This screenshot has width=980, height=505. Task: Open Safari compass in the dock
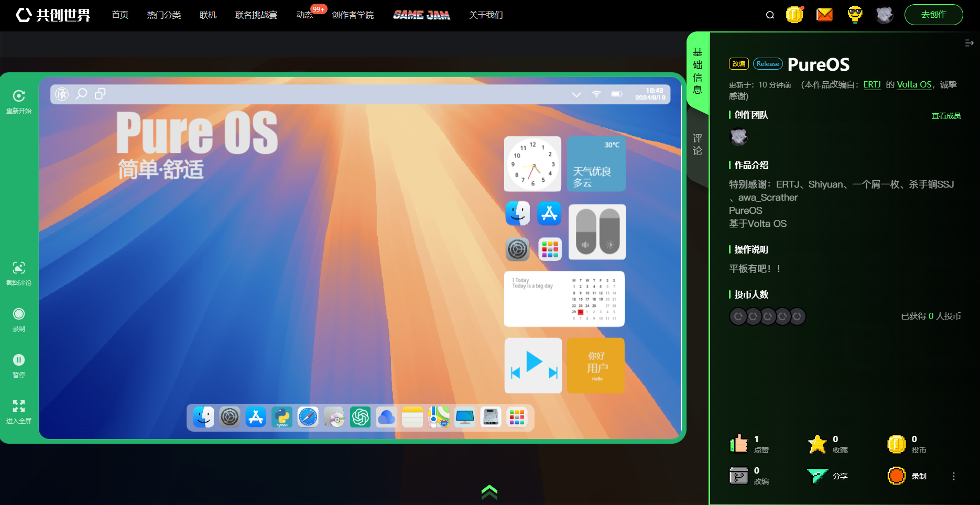[x=308, y=417]
